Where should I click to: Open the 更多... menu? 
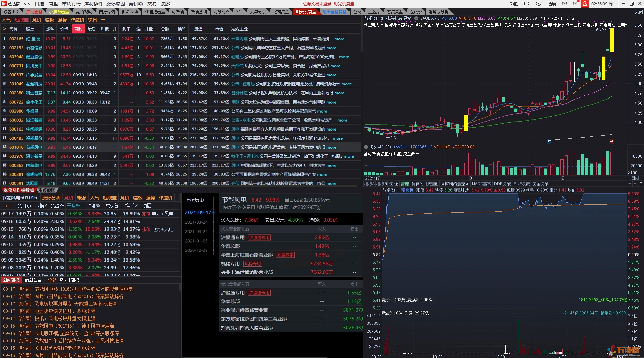(x=168, y=4)
